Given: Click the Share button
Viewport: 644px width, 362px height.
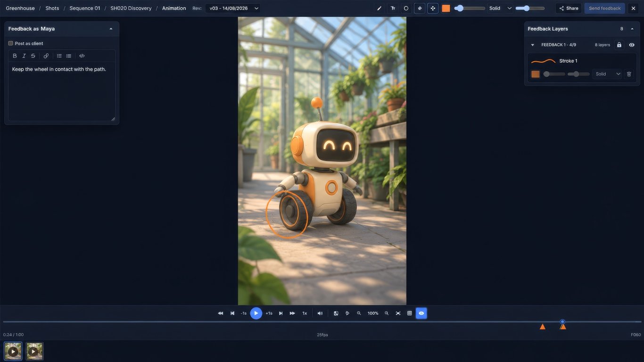Looking at the screenshot, I should point(569,8).
